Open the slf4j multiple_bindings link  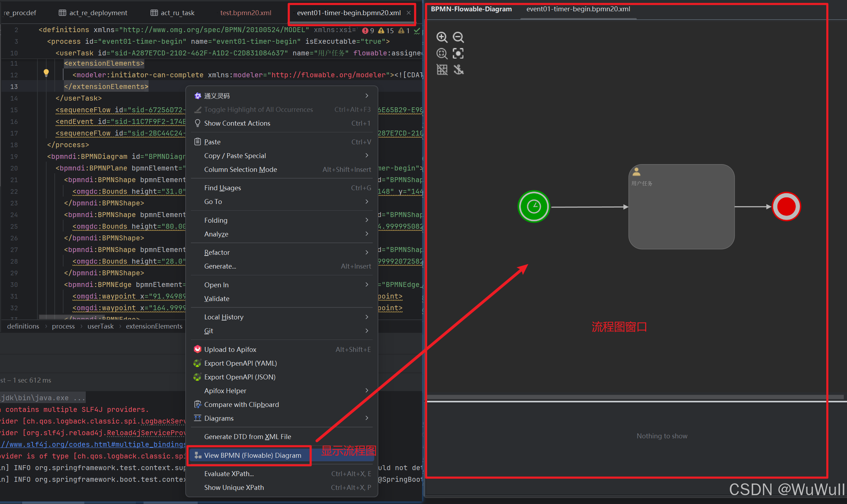point(94,444)
